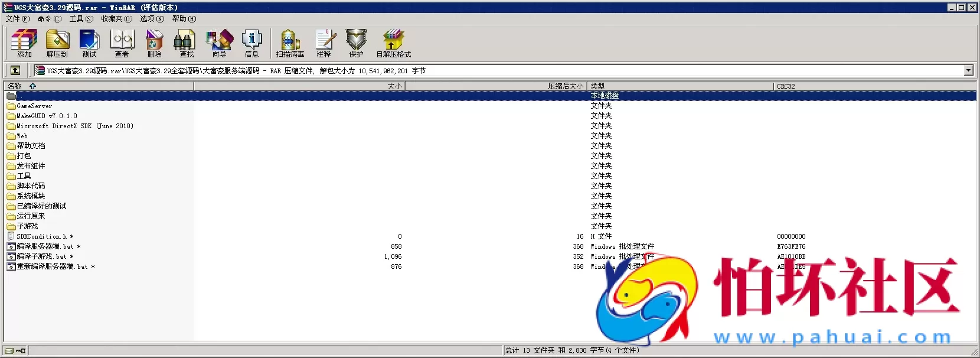Sort by 名称 column header
Image resolution: width=980 pixels, height=358 pixels.
pyautogui.click(x=99, y=86)
